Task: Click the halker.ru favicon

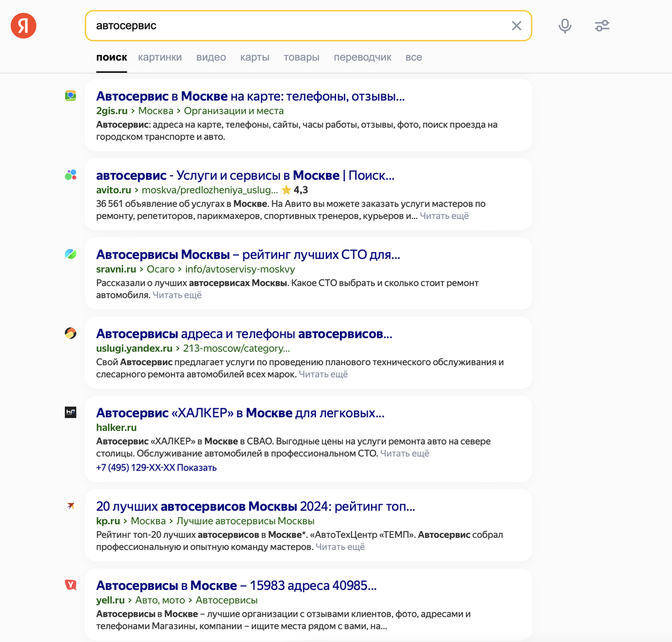Action: pyautogui.click(x=71, y=412)
